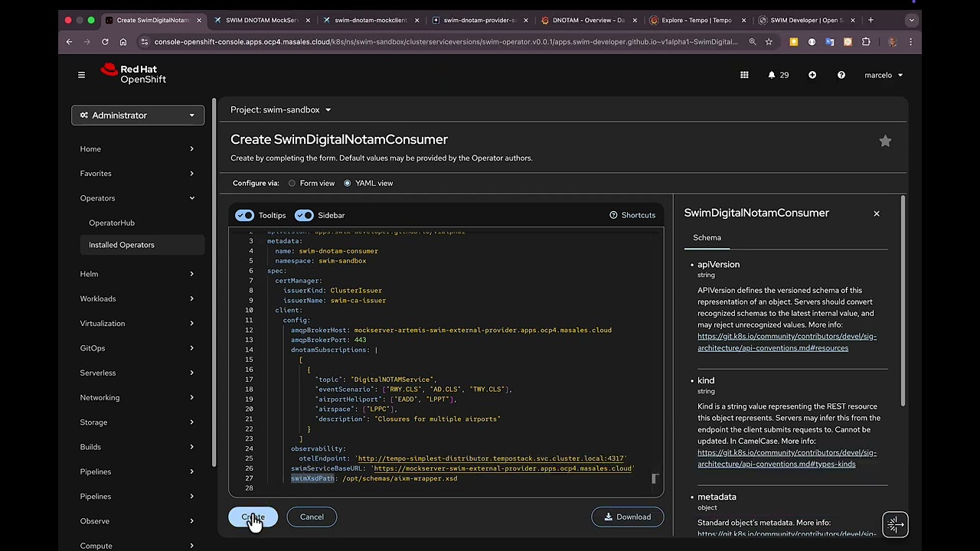Image resolution: width=980 pixels, height=551 pixels.
Task: Select Installed Operators in the sidebar
Action: click(122, 245)
